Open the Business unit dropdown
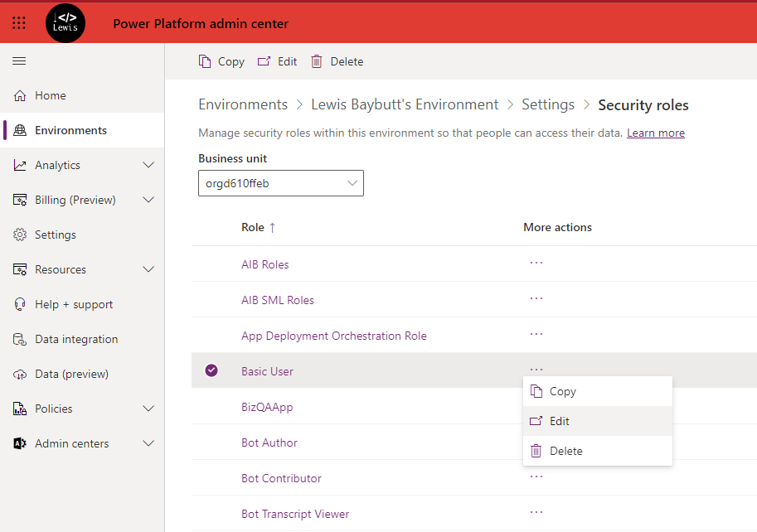757x532 pixels. pos(280,183)
